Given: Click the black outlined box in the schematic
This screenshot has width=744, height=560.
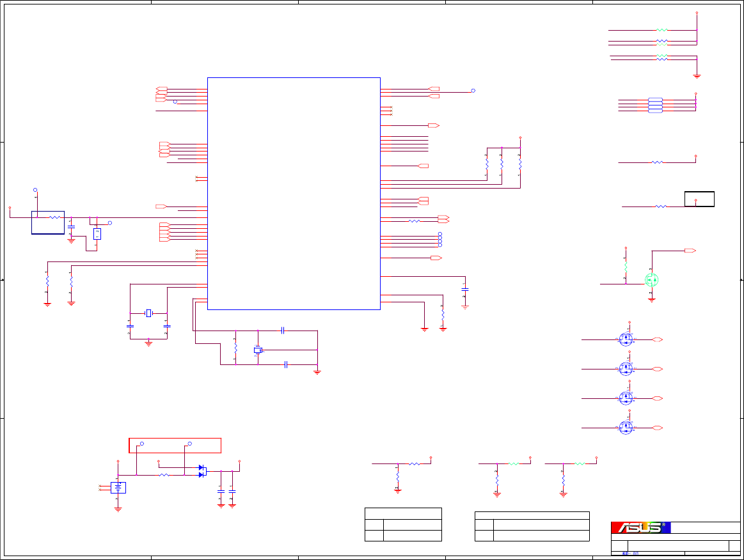Looking at the screenshot, I should coord(699,199).
